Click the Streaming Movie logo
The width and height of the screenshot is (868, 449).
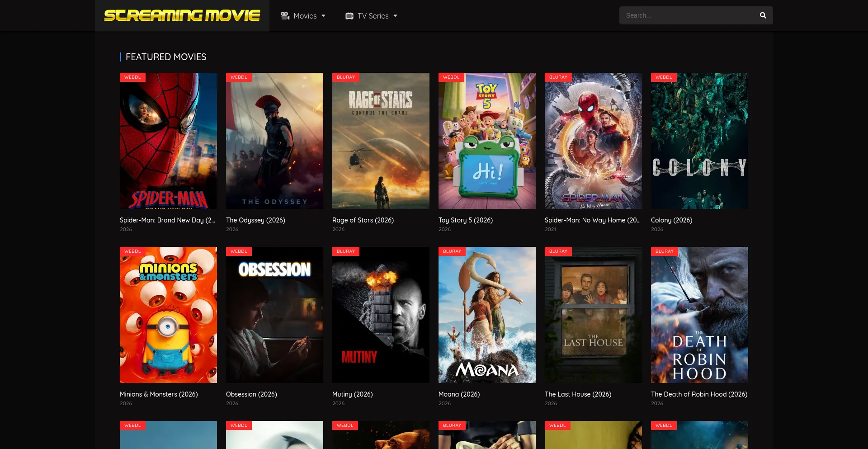(x=182, y=15)
